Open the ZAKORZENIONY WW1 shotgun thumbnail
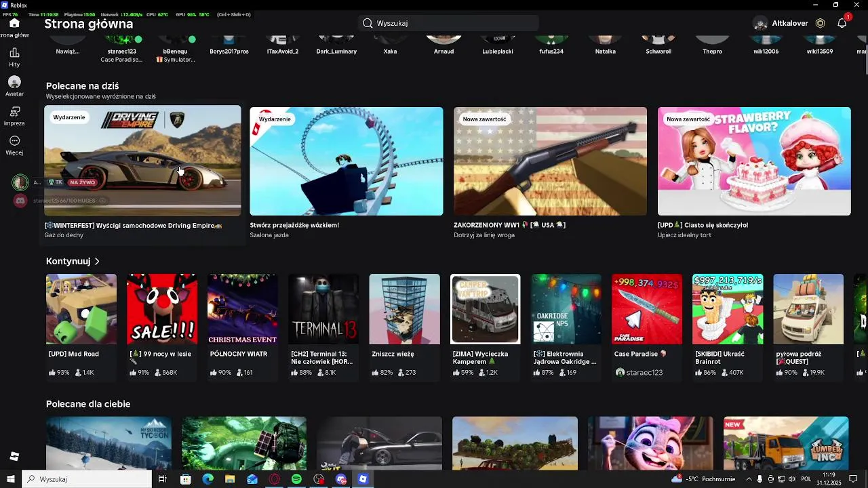This screenshot has width=868, height=488. (550, 161)
